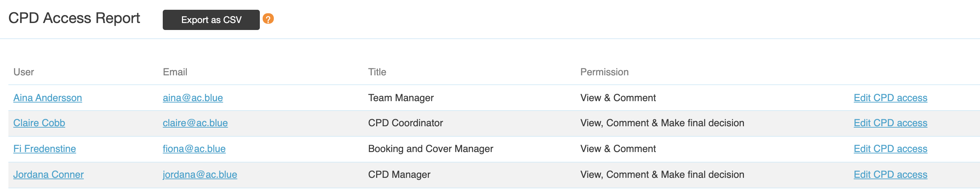Edit CPD access for Claire Cobb
Image resolution: width=980 pixels, height=189 pixels.
890,123
